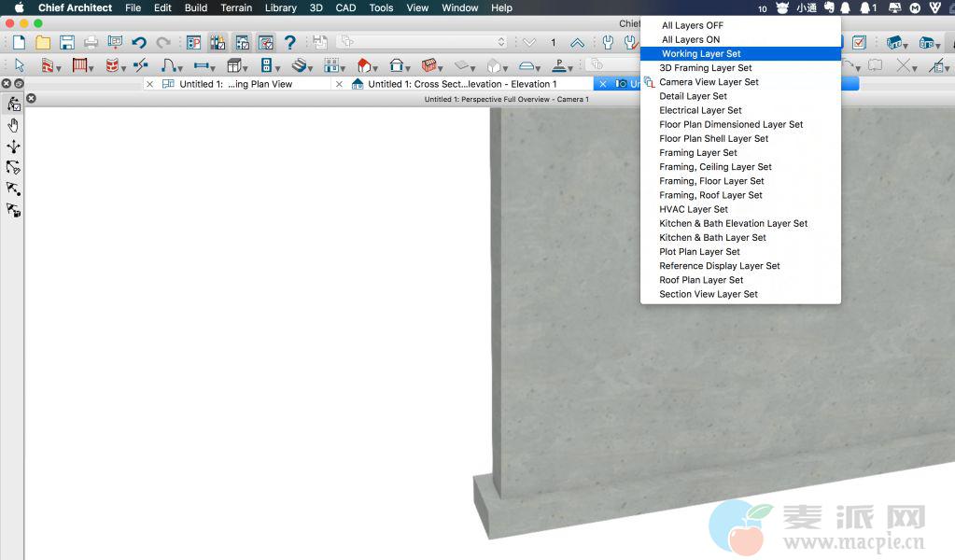Click the Save floppy disk icon
955x560 pixels.
coord(66,43)
